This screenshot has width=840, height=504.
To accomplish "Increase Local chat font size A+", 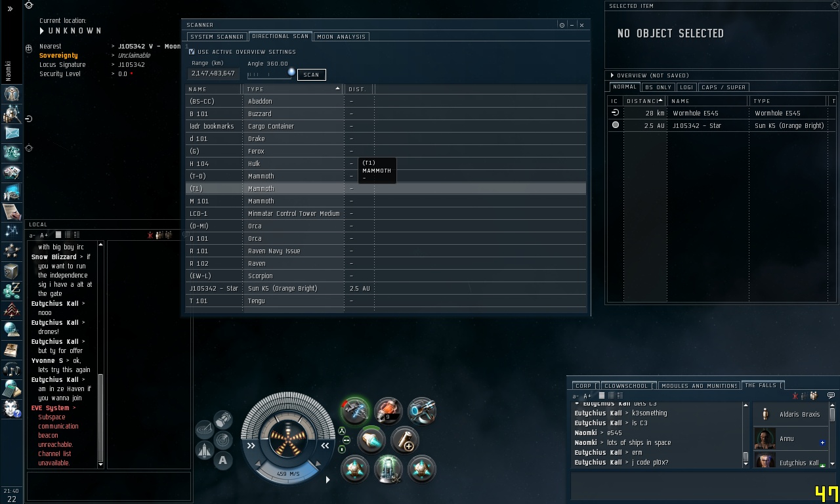I will click(44, 235).
